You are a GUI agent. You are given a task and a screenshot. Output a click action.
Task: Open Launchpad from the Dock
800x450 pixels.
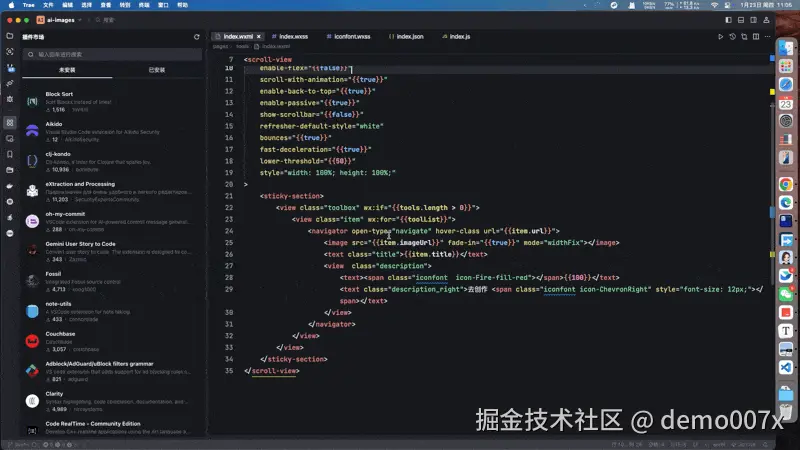tap(786, 66)
